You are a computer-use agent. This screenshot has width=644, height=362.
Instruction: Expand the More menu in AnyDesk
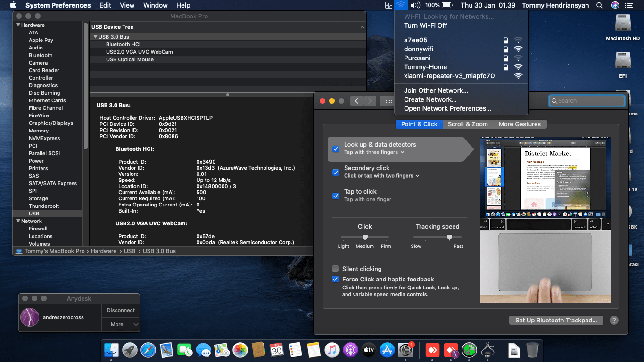(121, 324)
